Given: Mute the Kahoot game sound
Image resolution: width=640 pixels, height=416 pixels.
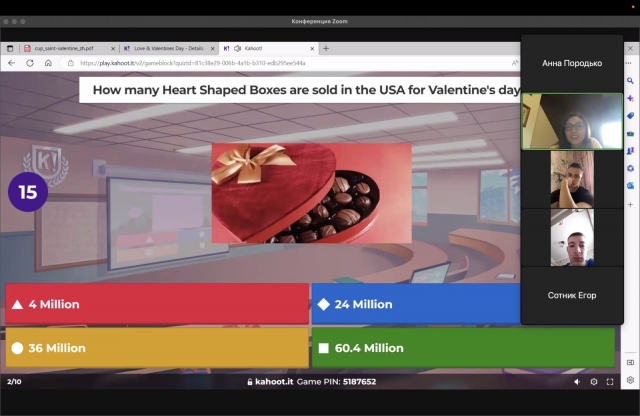Looking at the screenshot, I should (577, 382).
